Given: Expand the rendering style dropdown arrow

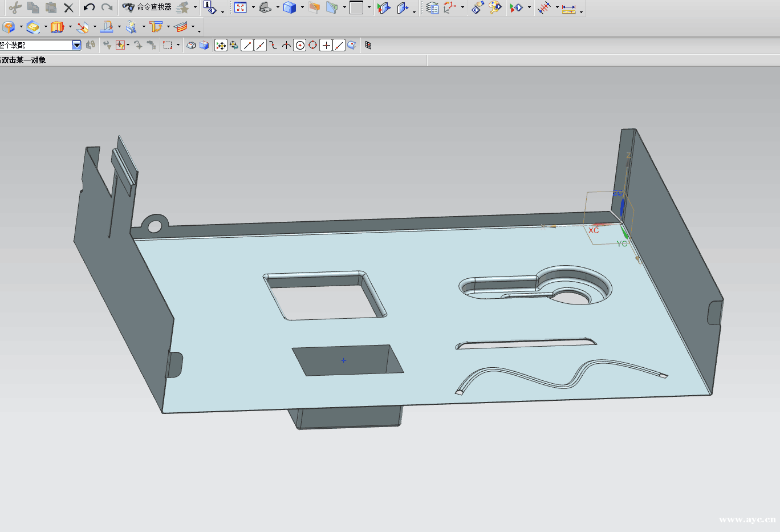Looking at the screenshot, I should [302, 8].
